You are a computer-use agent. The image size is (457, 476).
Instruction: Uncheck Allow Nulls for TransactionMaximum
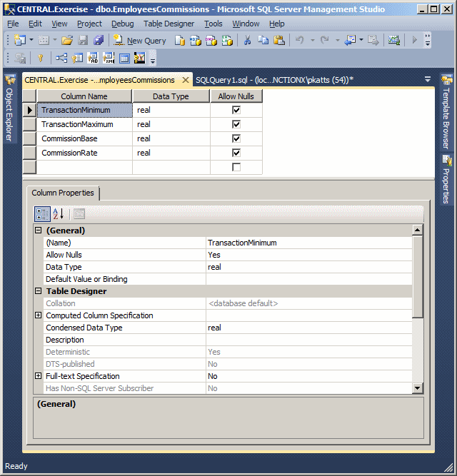coord(236,124)
